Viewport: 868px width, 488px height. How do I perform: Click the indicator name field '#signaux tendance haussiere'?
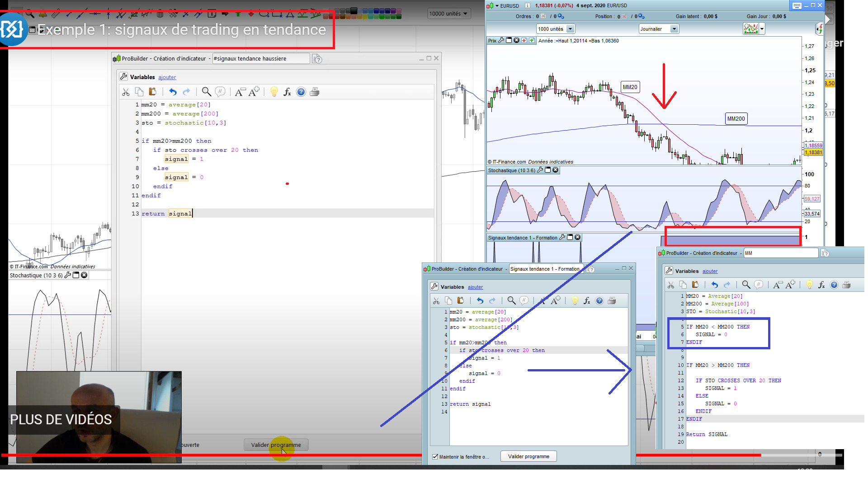click(261, 59)
